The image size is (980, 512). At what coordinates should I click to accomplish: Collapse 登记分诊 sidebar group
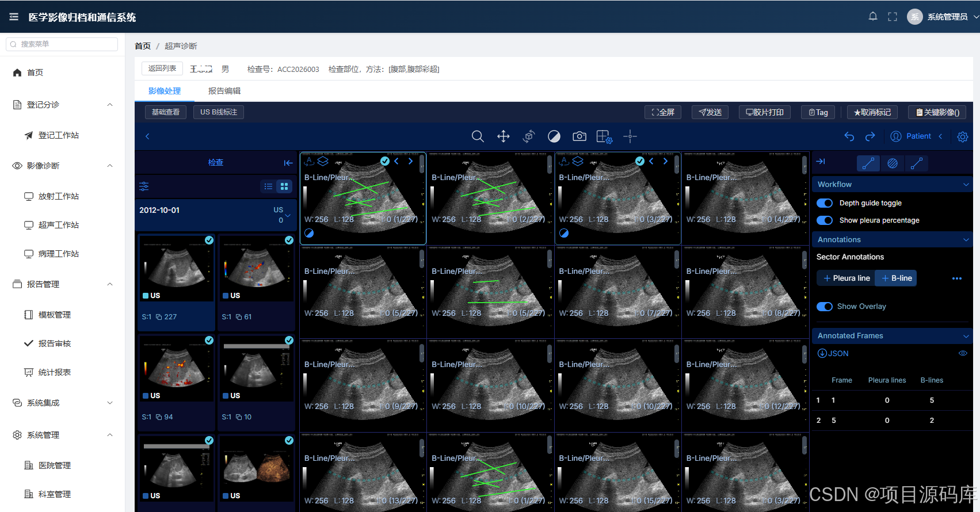[x=110, y=105]
